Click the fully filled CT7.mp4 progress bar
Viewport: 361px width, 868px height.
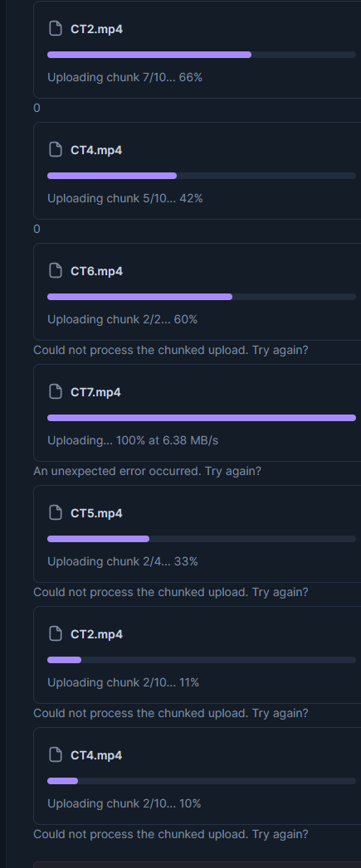[202, 418]
